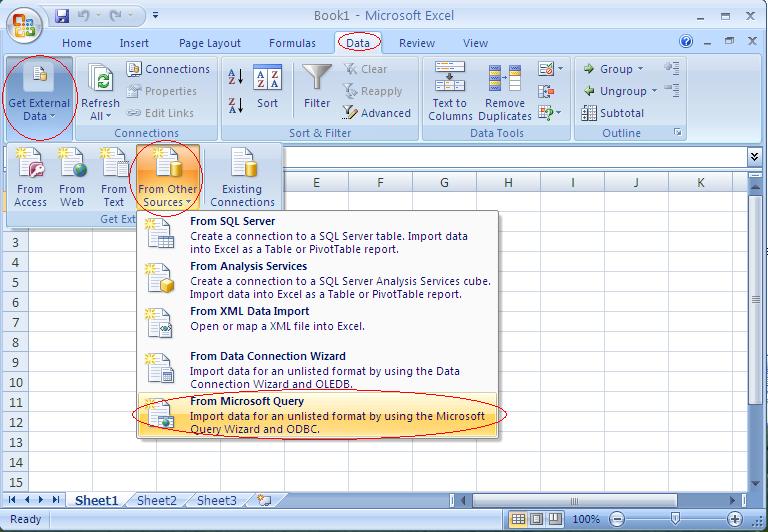The height and width of the screenshot is (532, 768).
Task: Sort Z to A descending
Action: [236, 105]
